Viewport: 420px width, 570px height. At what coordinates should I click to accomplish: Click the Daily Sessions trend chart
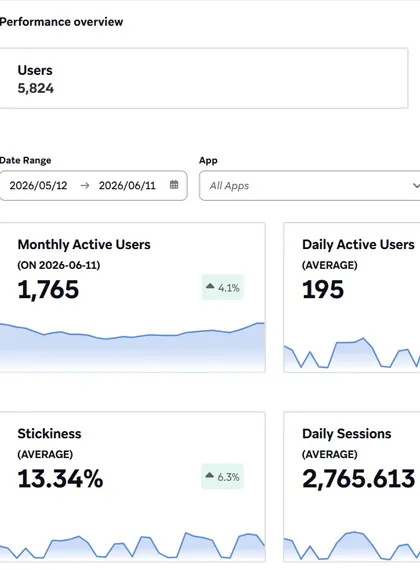click(x=352, y=546)
